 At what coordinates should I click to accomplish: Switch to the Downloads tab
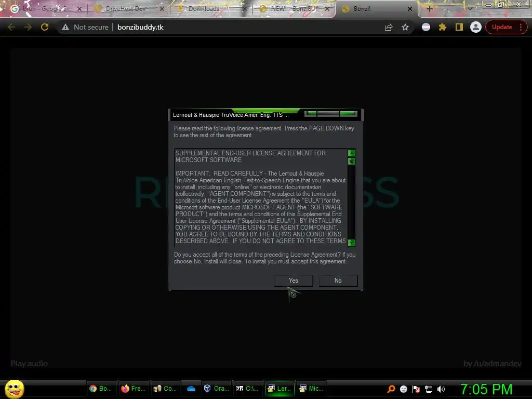click(204, 9)
